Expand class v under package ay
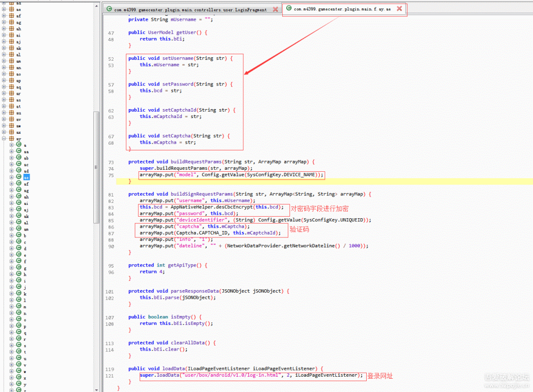533x392 pixels. coord(11,364)
